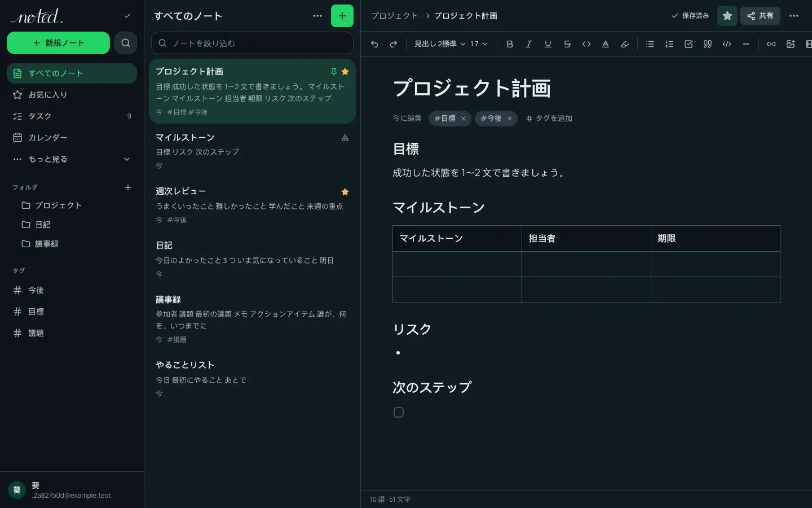This screenshot has width=812, height=508.
Task: Toggle favorite star in the note header
Action: [x=727, y=16]
